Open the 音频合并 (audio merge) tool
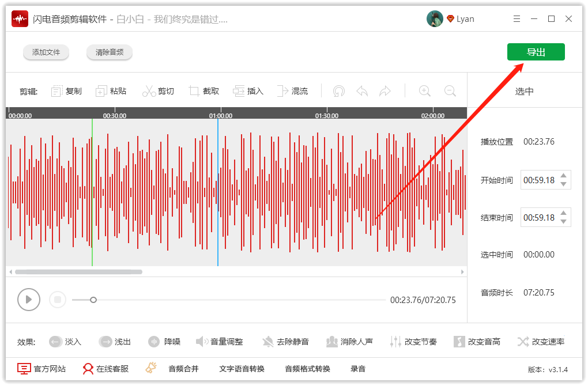Viewport: 588px width, 386px height. 183,369
